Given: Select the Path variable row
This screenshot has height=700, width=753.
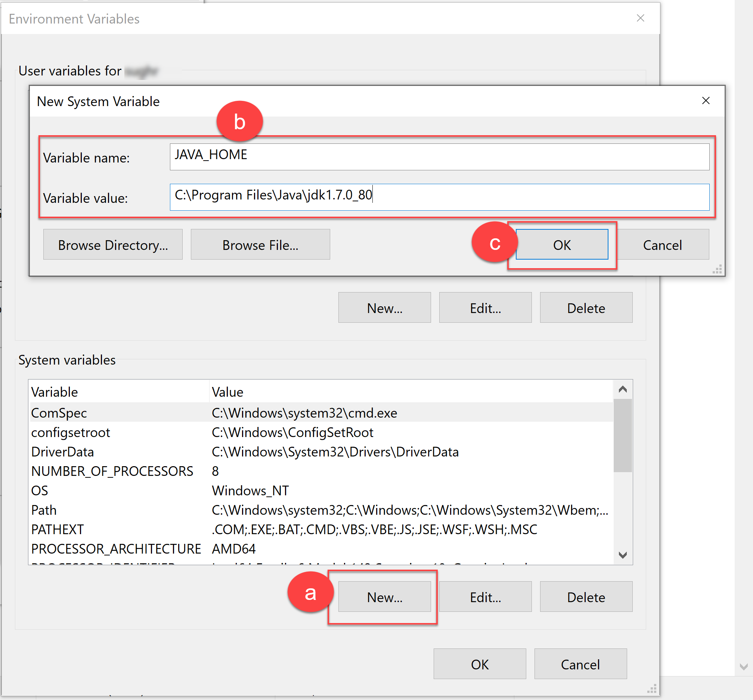Looking at the screenshot, I should click(x=321, y=510).
